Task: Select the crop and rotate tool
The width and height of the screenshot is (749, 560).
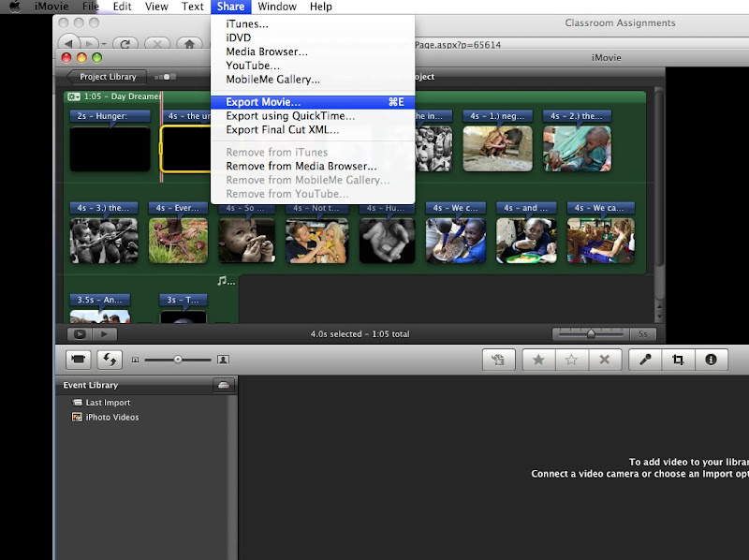Action: click(678, 360)
